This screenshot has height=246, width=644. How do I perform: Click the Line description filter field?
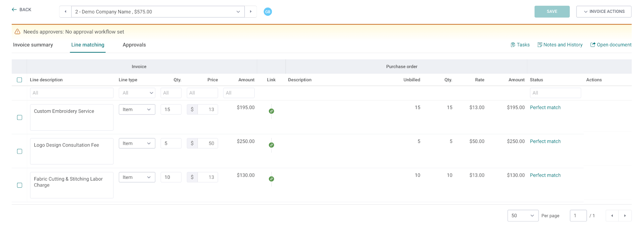[x=72, y=93]
